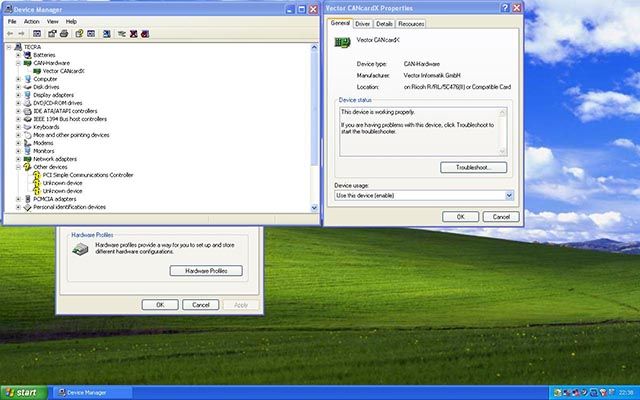Open the Start menu
640x400 pixels.
tap(24, 393)
